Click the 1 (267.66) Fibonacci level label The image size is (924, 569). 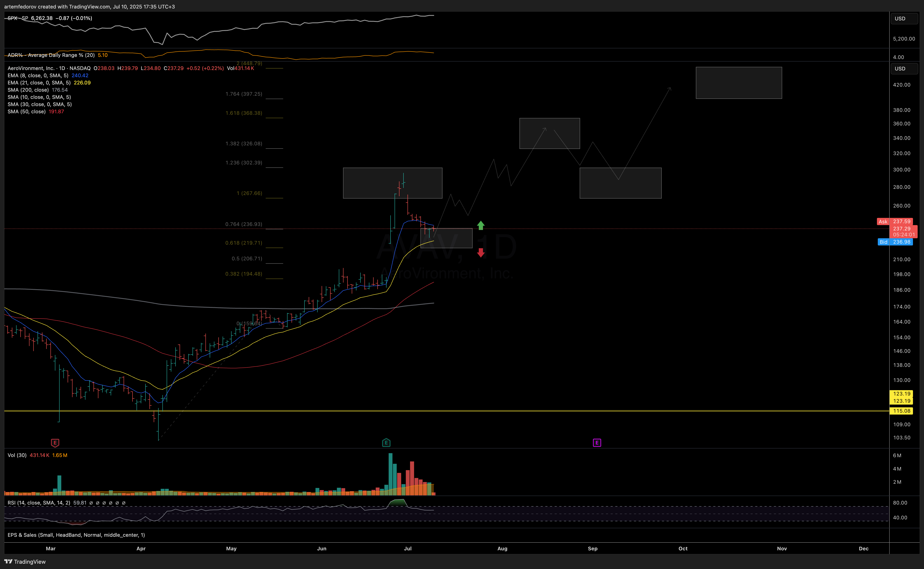[x=249, y=193]
